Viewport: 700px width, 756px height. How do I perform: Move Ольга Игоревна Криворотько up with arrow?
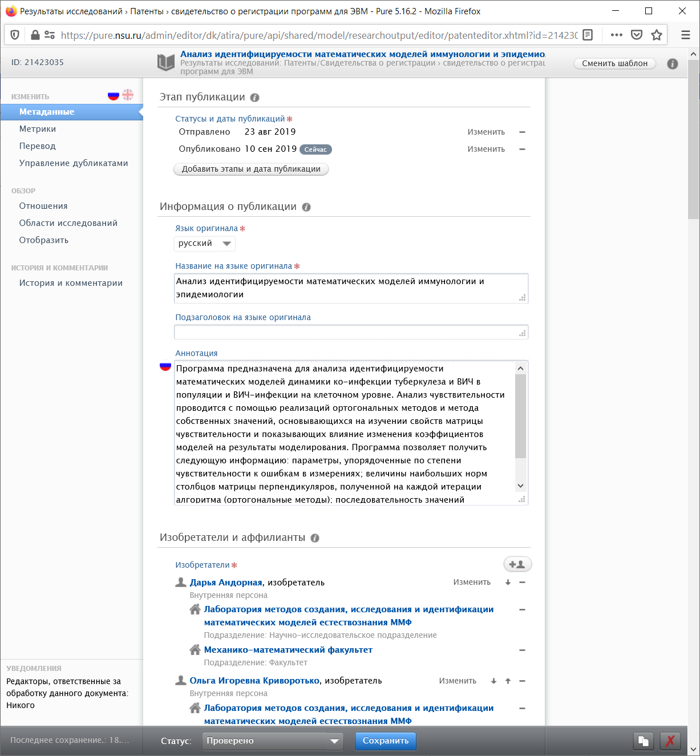(x=508, y=681)
